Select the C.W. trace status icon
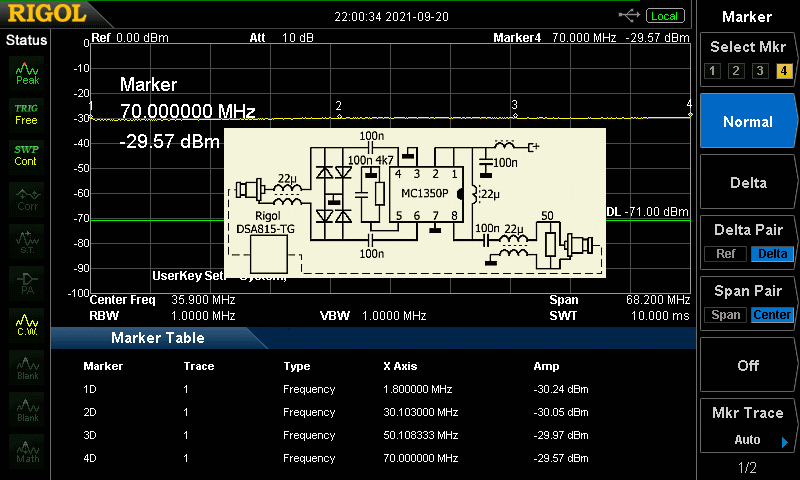800x480 pixels. point(27,322)
